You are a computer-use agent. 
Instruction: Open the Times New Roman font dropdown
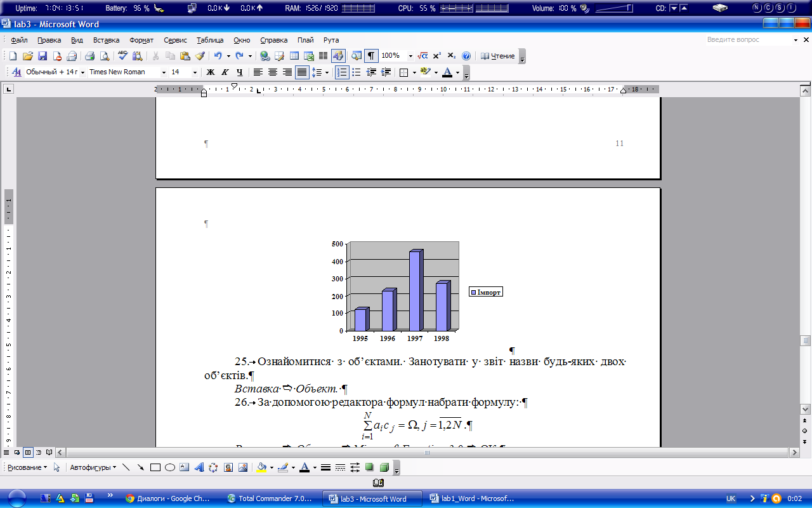pos(164,72)
